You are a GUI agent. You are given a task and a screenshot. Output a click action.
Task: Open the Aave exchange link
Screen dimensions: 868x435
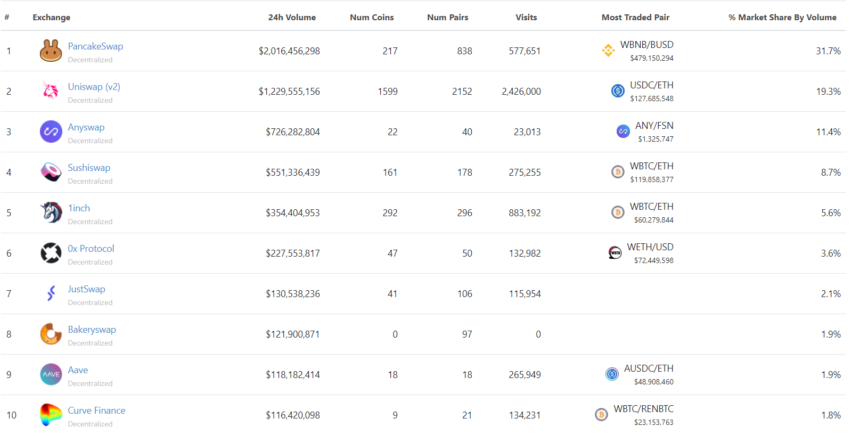78,370
